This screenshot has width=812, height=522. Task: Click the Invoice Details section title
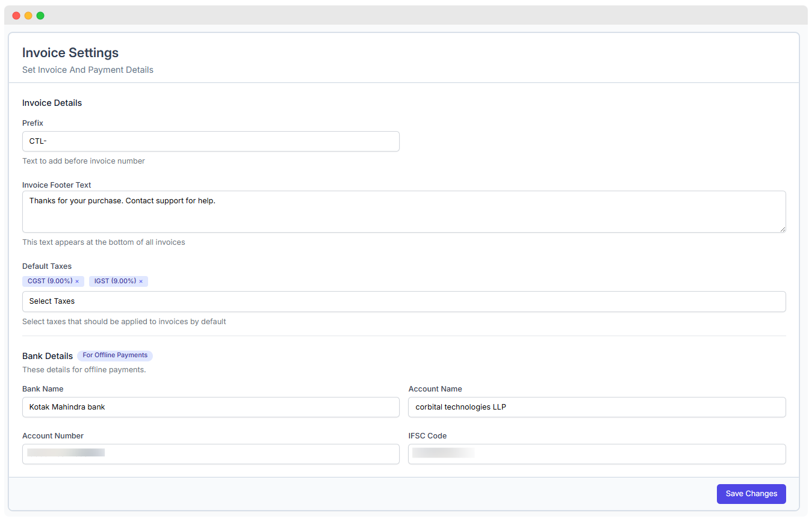pyautogui.click(x=52, y=103)
